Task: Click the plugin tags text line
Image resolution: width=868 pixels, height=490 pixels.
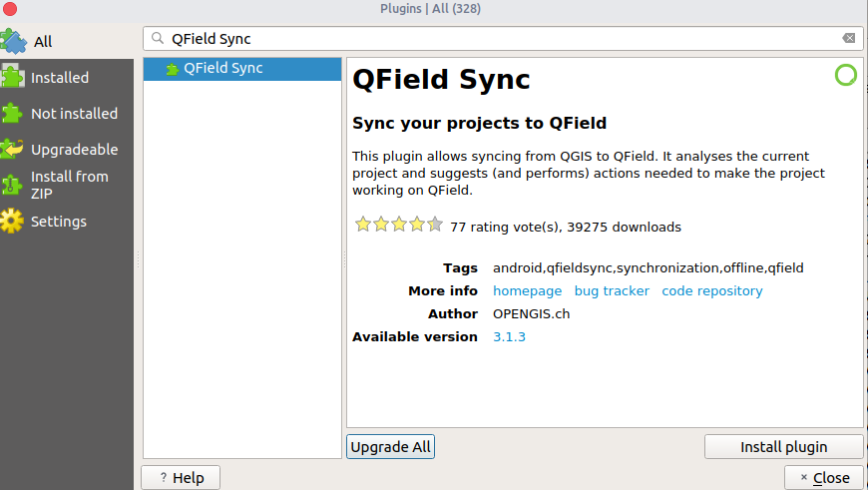Action: coord(649,268)
